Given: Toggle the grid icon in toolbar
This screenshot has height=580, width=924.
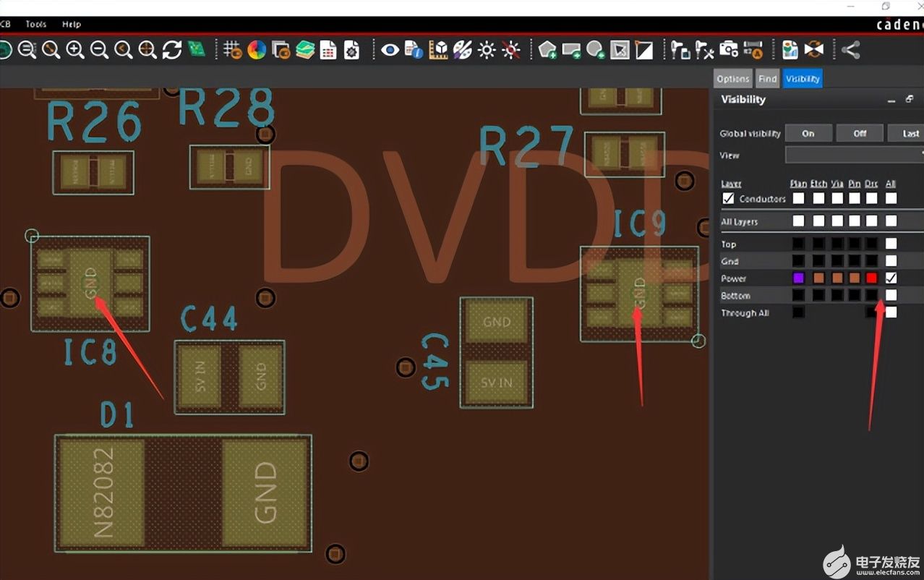Looking at the screenshot, I should [x=232, y=49].
